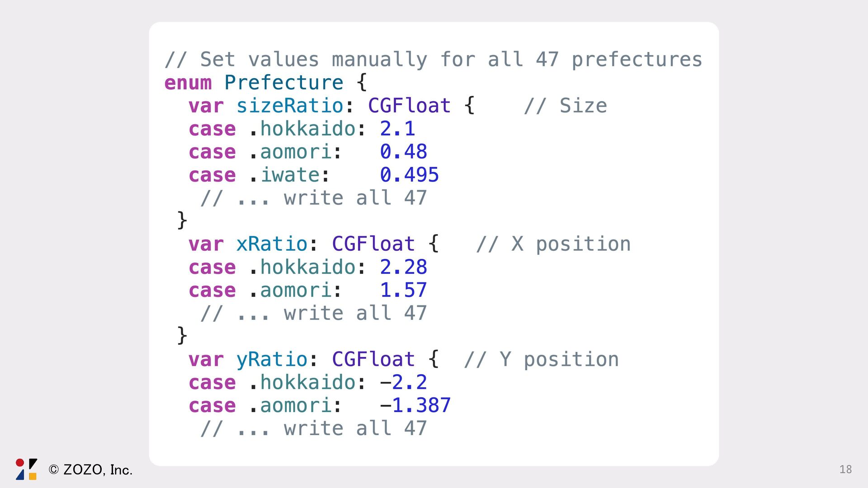868x488 pixels.
Task: Click the aomori x value 1.57
Action: pyautogui.click(x=403, y=290)
